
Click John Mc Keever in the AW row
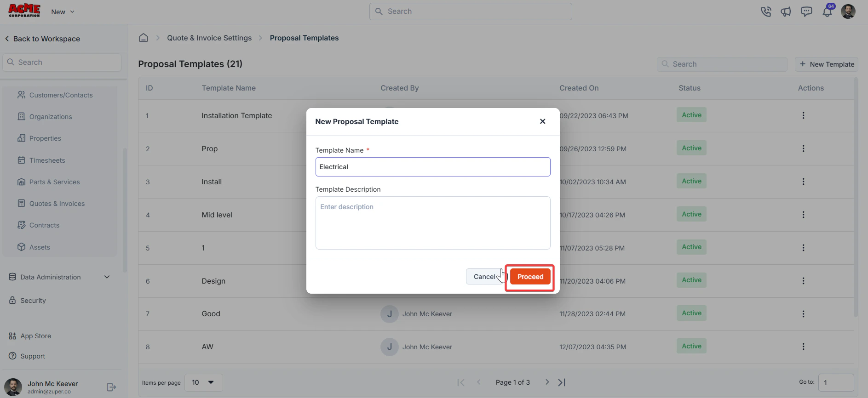(427, 347)
